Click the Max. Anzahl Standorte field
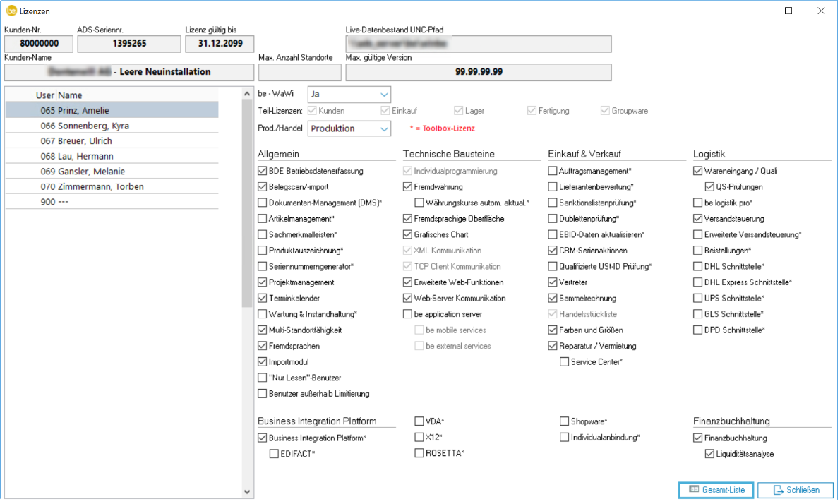Viewport: 840px width, 504px height. click(300, 72)
